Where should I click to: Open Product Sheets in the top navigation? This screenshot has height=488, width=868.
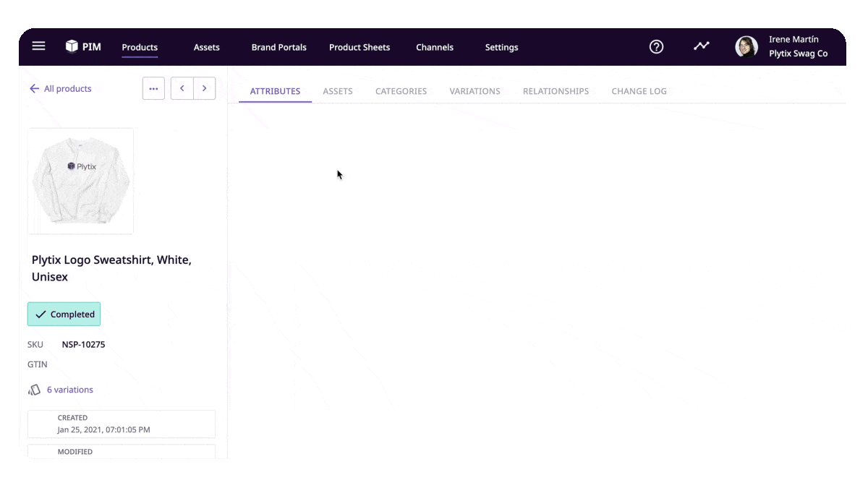[x=359, y=47]
